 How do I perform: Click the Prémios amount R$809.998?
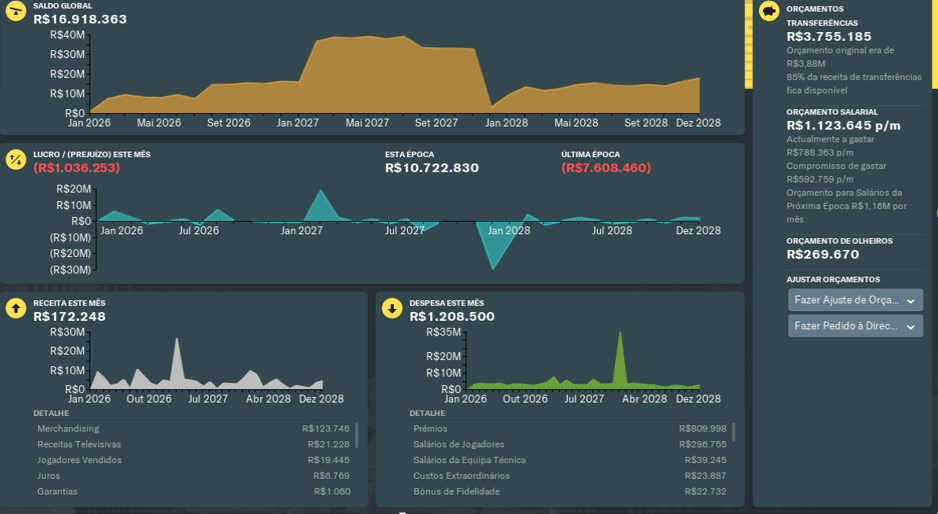pos(703,428)
